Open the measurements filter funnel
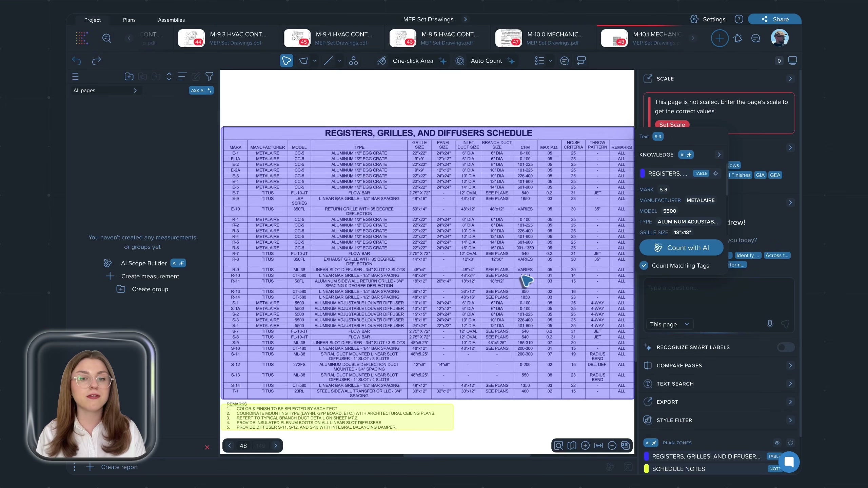868x488 pixels. (210, 77)
